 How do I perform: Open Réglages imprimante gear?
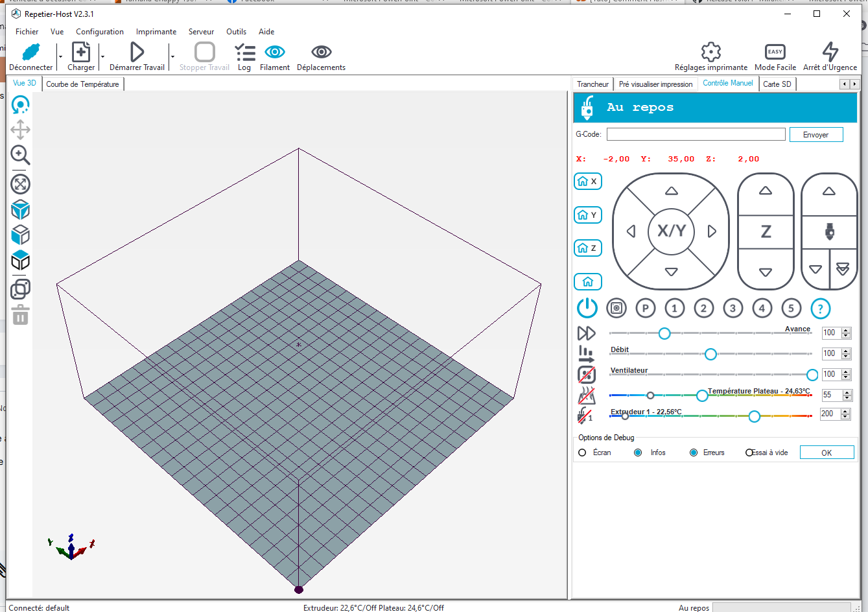711,52
